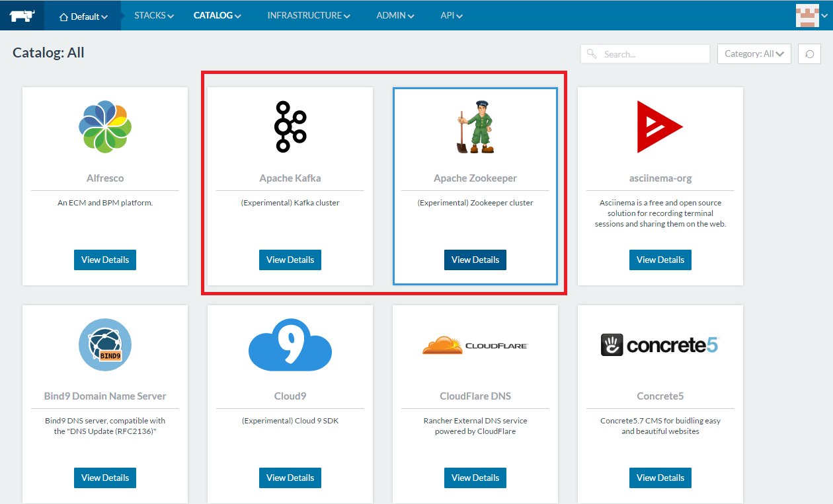833x504 pixels.
Task: Click the 'Concrete5' card title
Action: (660, 396)
